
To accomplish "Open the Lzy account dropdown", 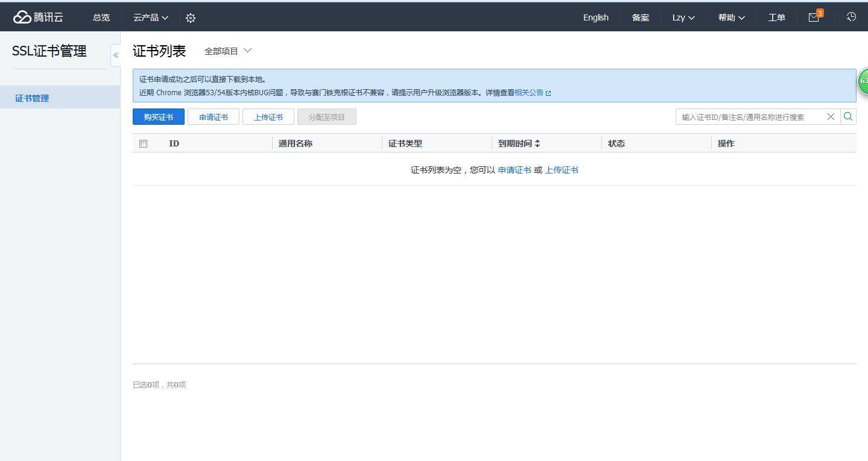I will tap(683, 17).
